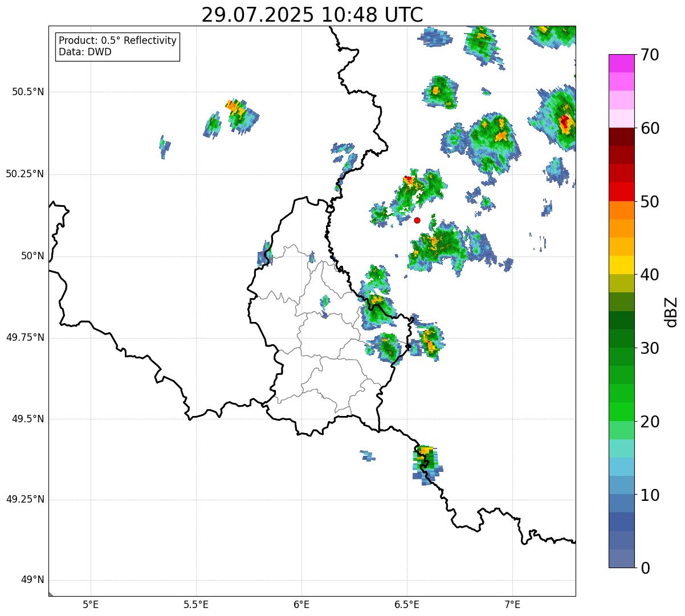Click the latitude label 49.75°N

click(25, 337)
